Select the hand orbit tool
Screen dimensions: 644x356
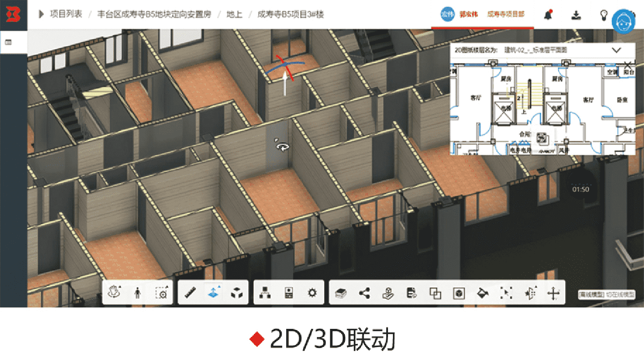pos(115,293)
